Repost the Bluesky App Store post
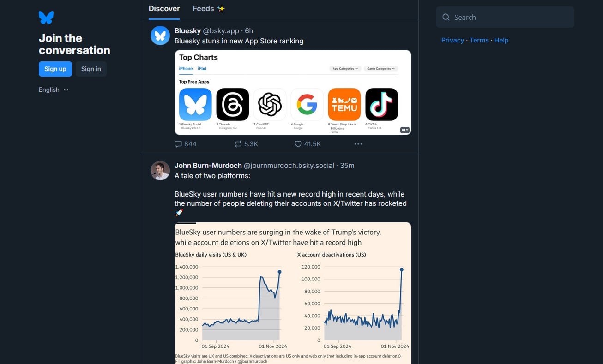Image resolution: width=603 pixels, height=364 pixels. coord(238,144)
